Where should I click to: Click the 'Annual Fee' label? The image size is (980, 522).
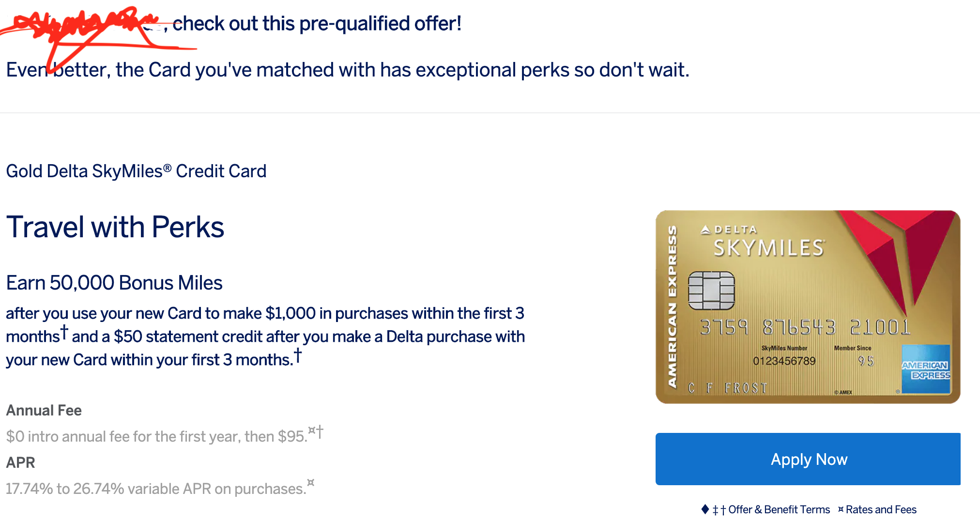point(44,410)
